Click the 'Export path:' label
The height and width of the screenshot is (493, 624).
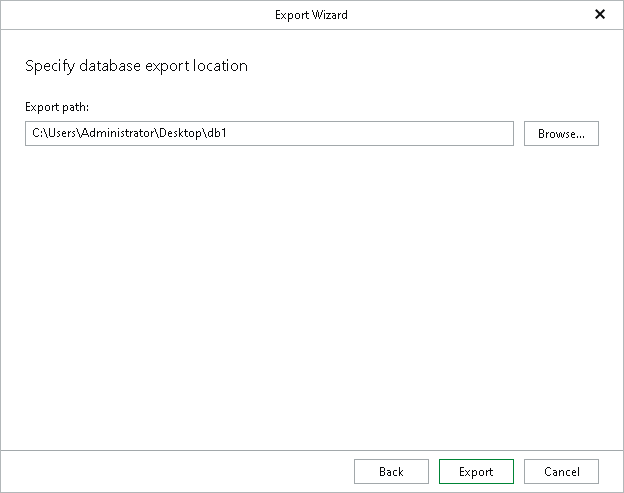click(x=55, y=106)
